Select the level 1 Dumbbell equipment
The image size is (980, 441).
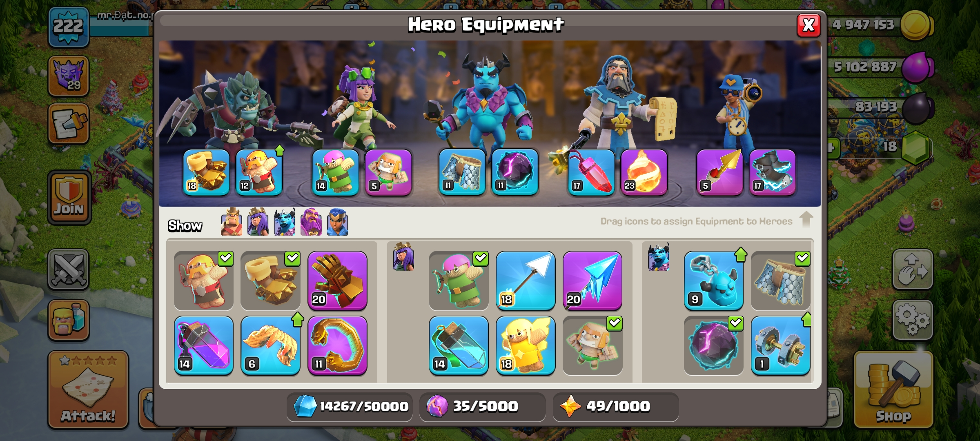pyautogui.click(x=780, y=345)
